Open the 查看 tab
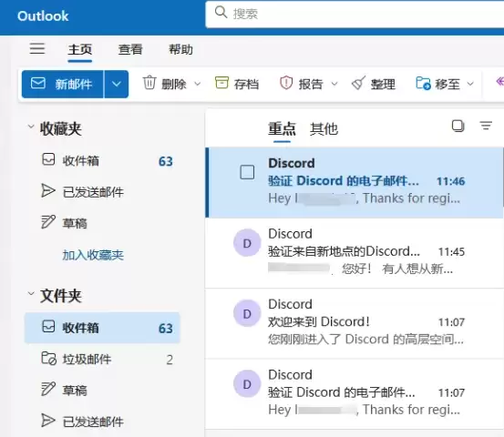The image size is (504, 437). (x=130, y=49)
